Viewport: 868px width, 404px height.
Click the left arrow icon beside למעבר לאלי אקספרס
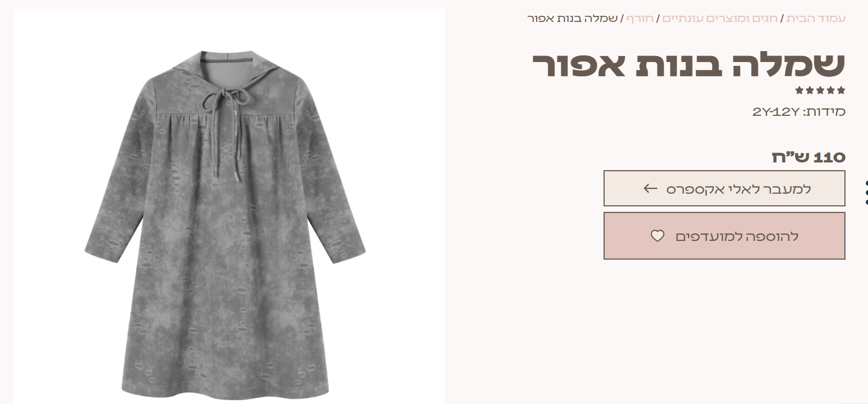650,189
